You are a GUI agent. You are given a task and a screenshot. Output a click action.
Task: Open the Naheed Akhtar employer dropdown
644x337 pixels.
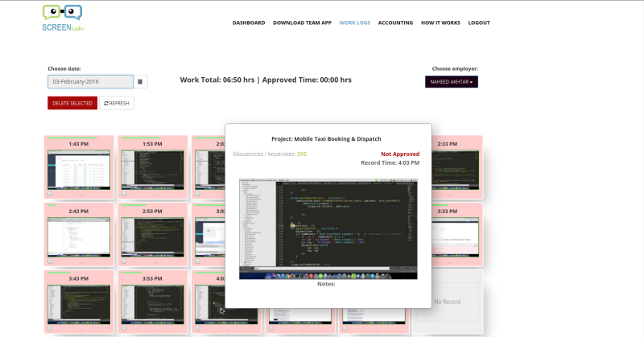[x=452, y=82]
